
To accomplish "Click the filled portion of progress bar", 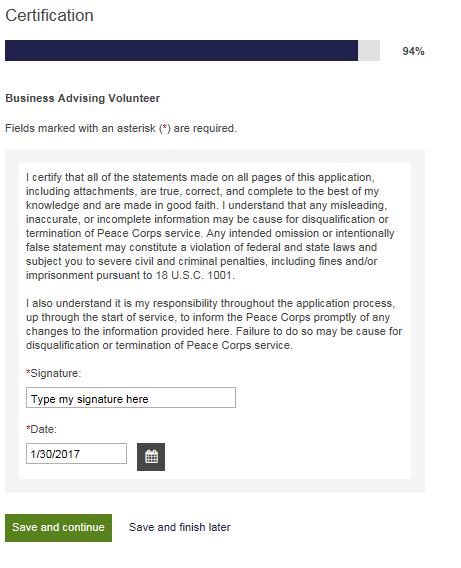I will pos(181,50).
